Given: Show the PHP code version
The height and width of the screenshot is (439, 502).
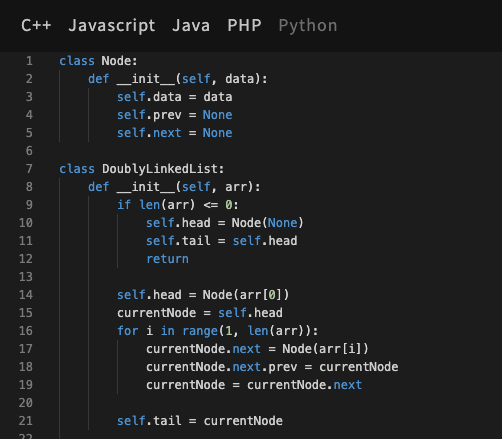Looking at the screenshot, I should pyautogui.click(x=244, y=26).
